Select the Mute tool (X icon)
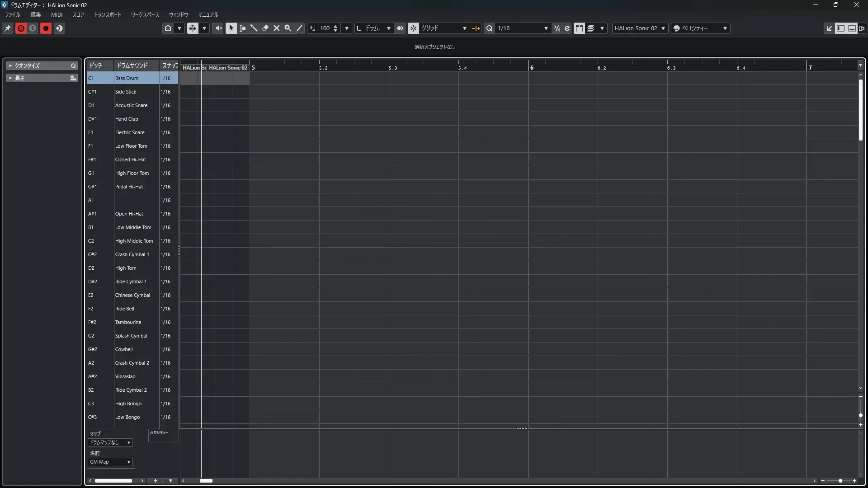 point(277,28)
